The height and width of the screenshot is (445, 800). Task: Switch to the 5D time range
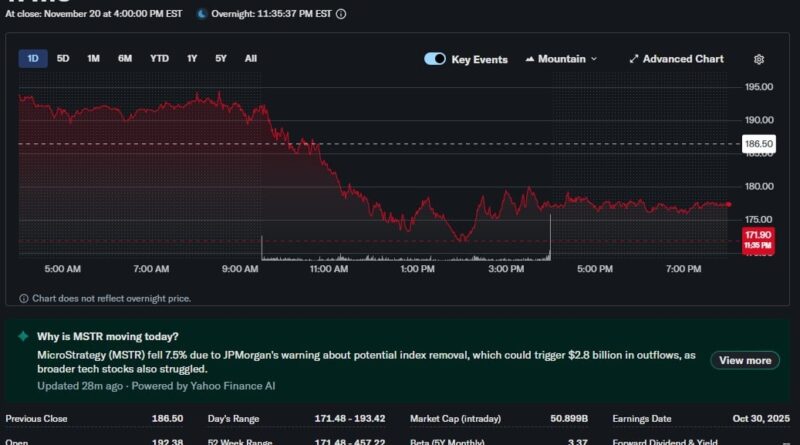(x=63, y=59)
